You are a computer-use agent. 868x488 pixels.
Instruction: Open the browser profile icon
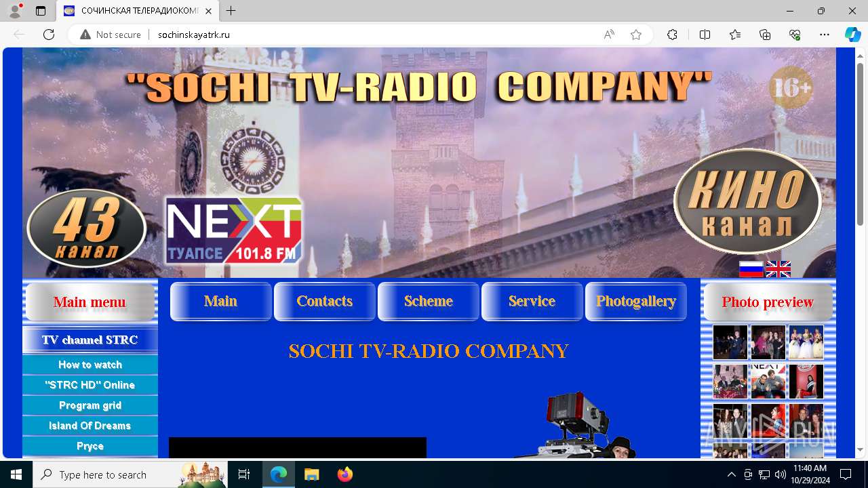15,11
